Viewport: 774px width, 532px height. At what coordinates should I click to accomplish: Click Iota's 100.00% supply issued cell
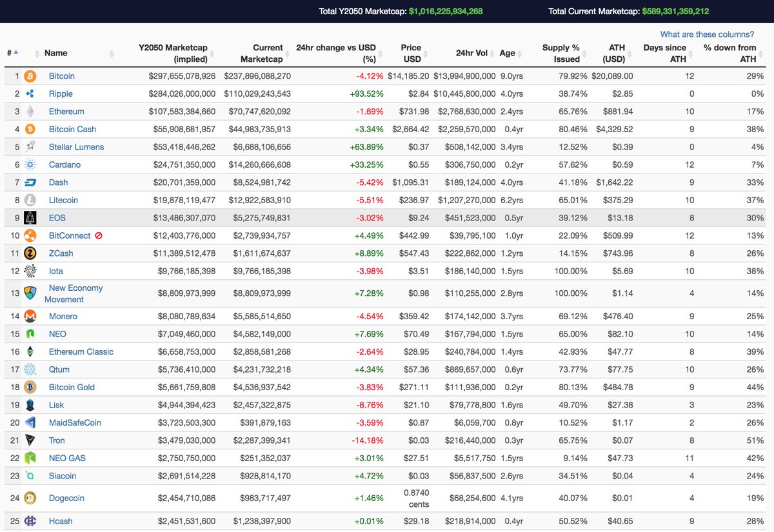coord(570,271)
